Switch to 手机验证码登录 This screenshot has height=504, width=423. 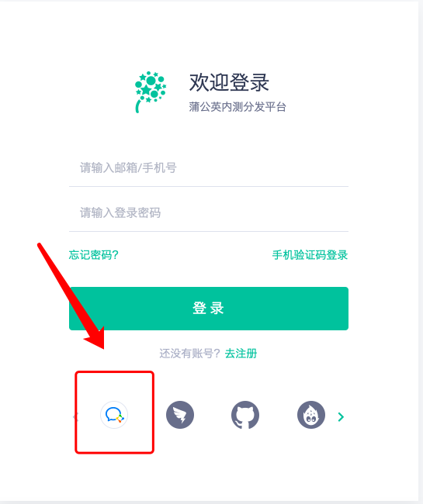[x=310, y=255]
